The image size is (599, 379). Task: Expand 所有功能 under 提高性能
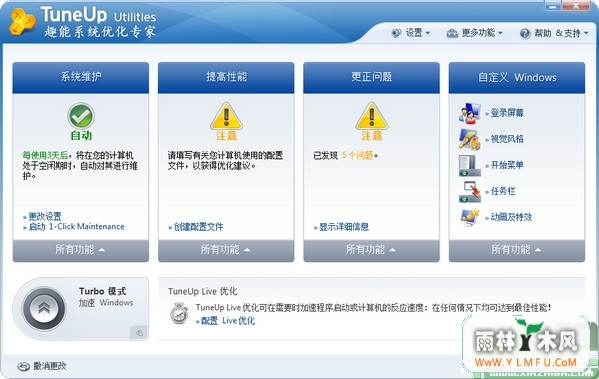point(226,250)
